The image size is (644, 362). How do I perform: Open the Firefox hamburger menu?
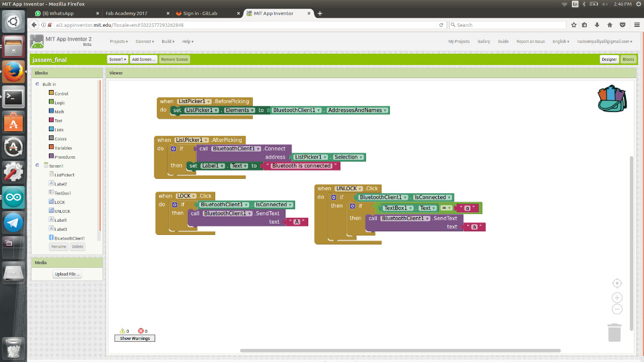pos(637,24)
